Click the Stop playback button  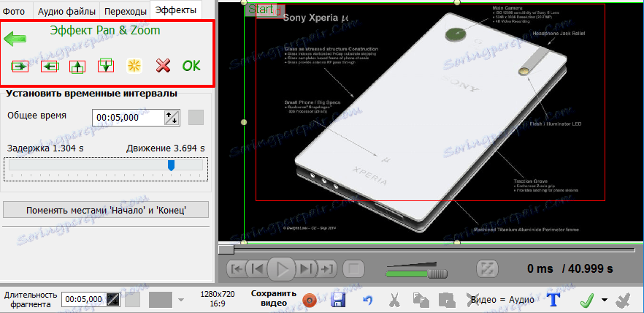(353, 269)
